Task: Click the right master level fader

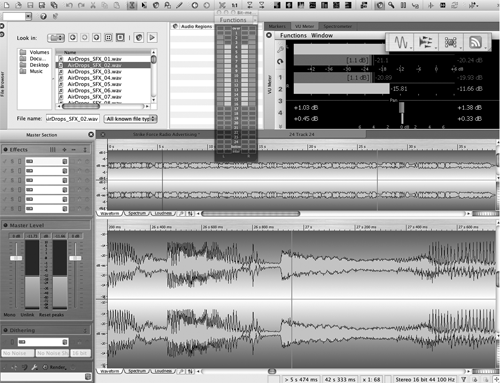Action: pyautogui.click(x=75, y=258)
